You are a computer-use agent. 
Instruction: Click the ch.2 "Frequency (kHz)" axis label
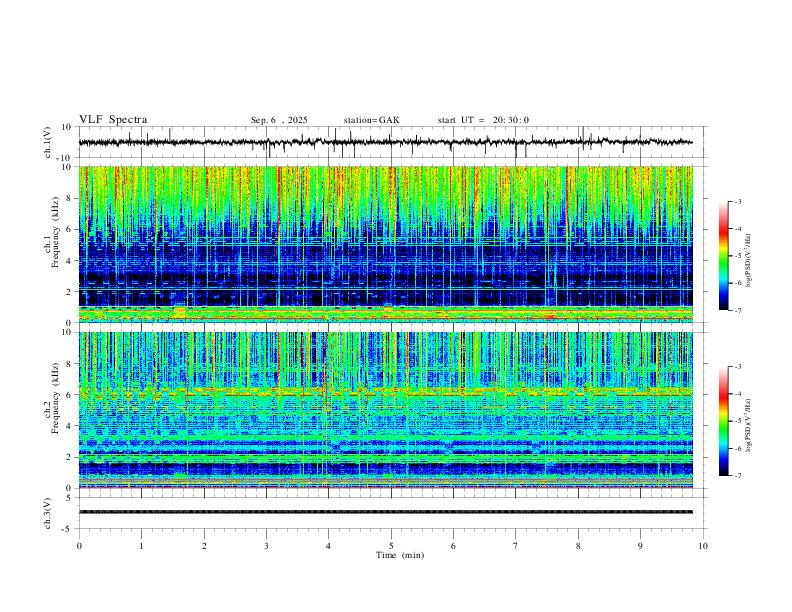56,398
